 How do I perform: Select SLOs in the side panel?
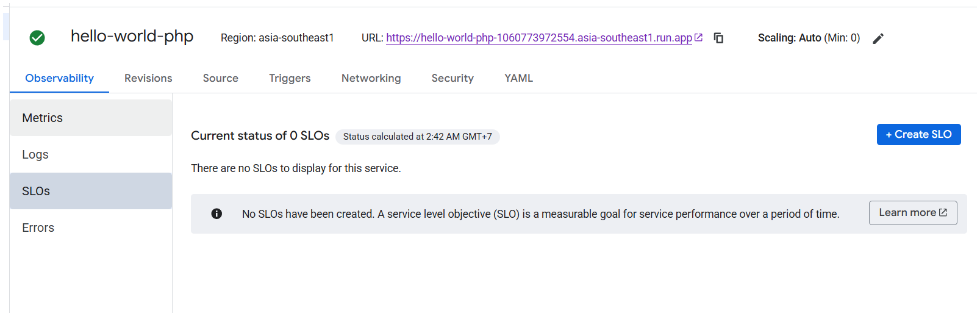click(x=91, y=191)
